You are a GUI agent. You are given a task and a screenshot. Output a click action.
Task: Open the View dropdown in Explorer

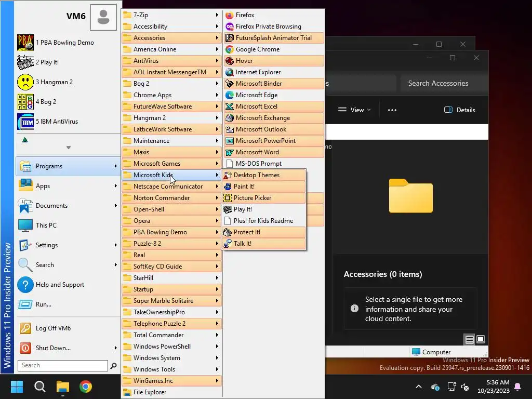354,110
